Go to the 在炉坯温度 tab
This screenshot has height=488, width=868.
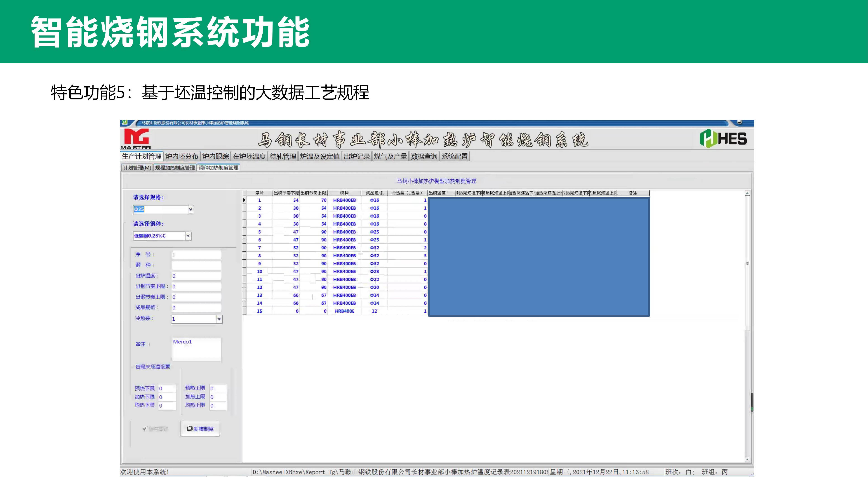pyautogui.click(x=249, y=156)
